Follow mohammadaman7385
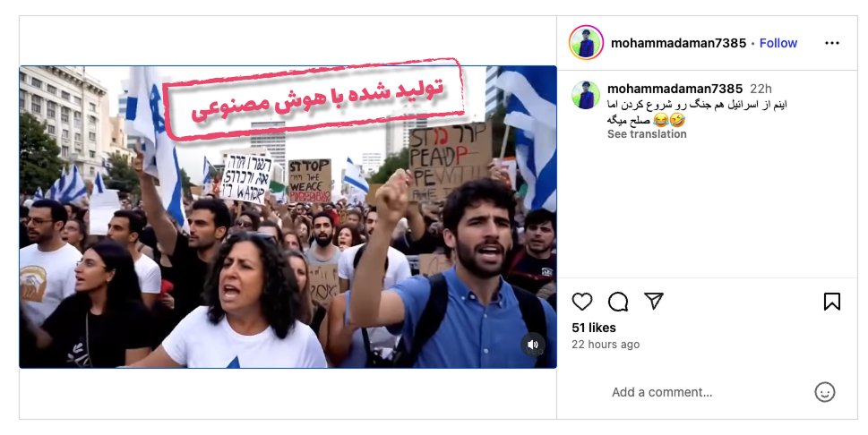Screen dimensions: 868x435 pyautogui.click(x=778, y=43)
